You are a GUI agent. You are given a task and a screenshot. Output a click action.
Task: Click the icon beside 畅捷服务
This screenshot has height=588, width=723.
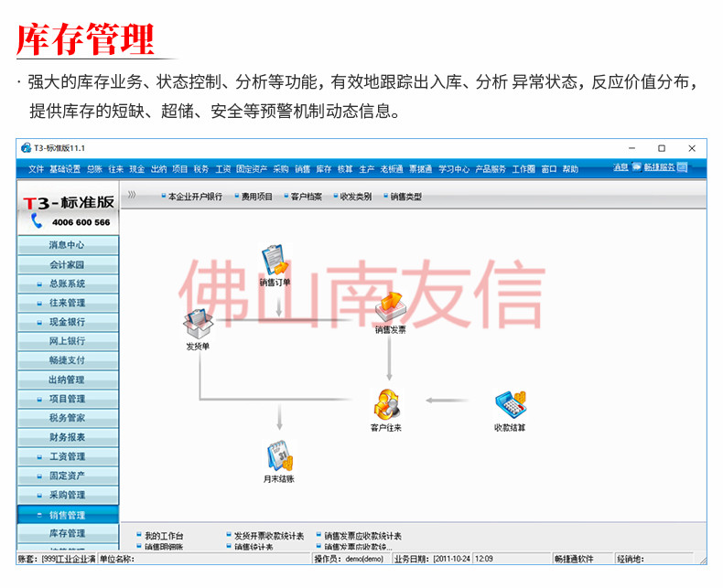[683, 166]
